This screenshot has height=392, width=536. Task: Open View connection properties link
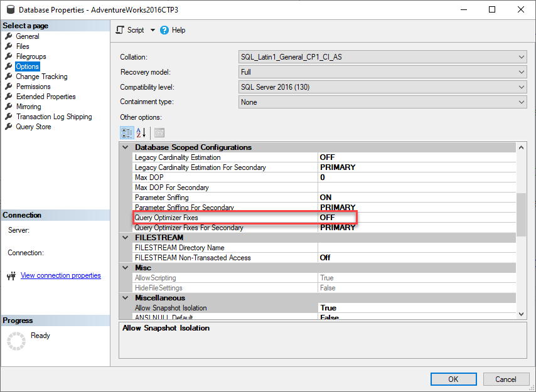tap(60, 275)
